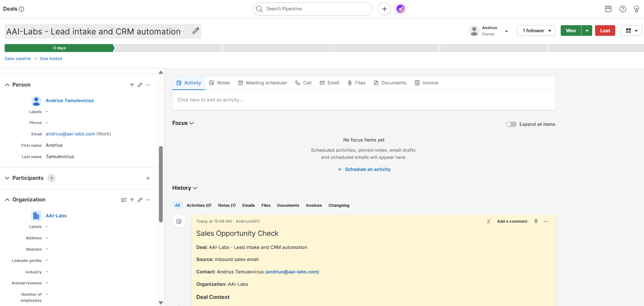644x306 pixels.
Task: Click the Search Pipedrive field
Action: point(312,9)
